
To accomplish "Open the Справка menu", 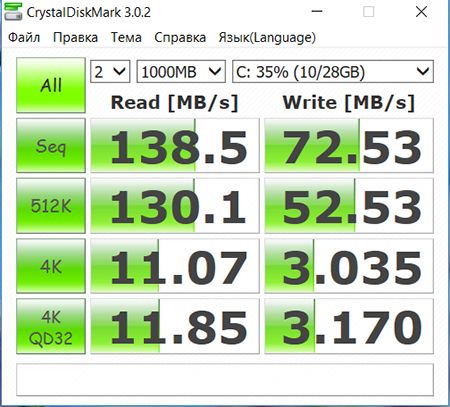I will tap(180, 38).
